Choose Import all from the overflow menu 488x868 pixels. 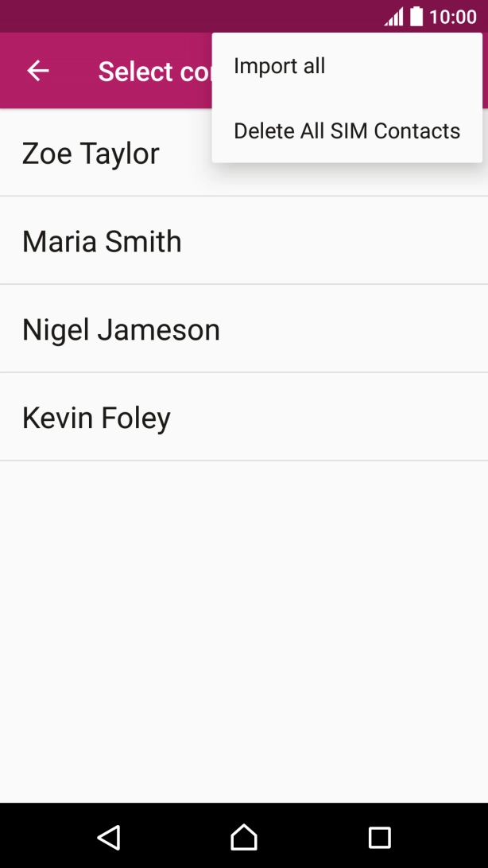[280, 66]
